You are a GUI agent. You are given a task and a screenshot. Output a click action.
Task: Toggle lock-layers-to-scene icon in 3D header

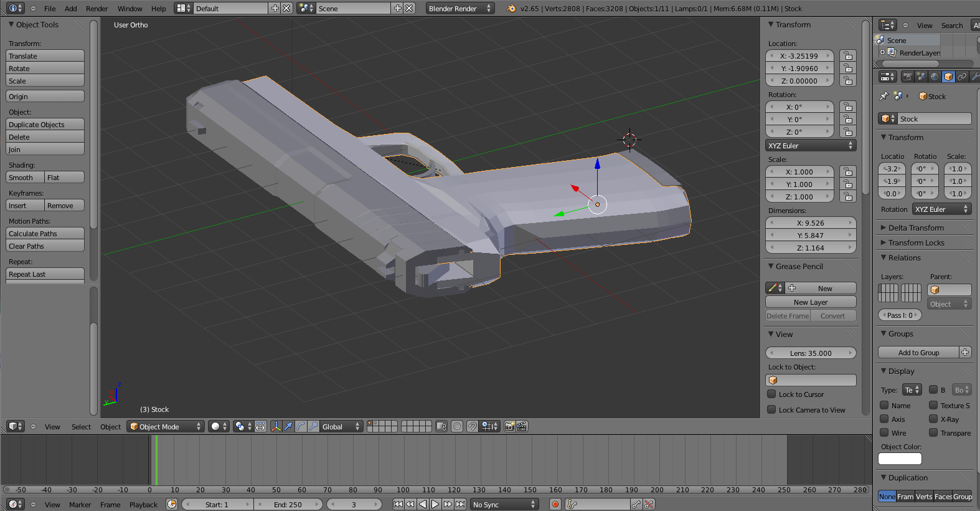coord(441,426)
